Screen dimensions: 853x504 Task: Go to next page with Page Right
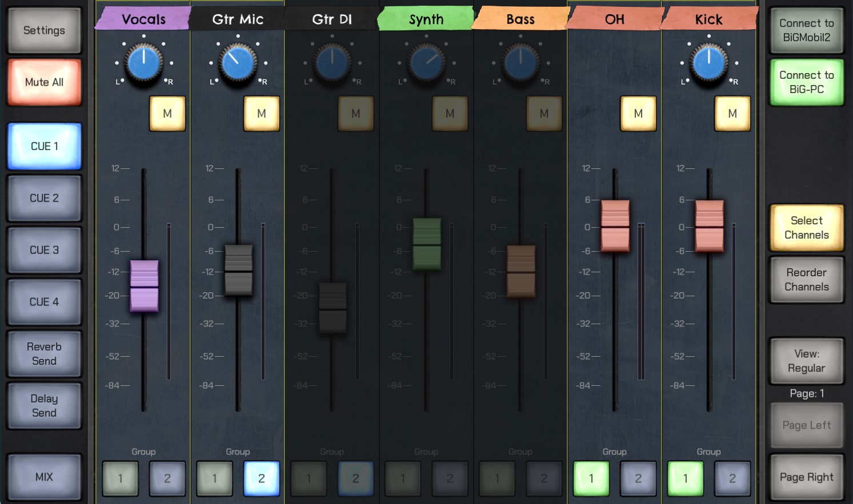[x=806, y=477]
